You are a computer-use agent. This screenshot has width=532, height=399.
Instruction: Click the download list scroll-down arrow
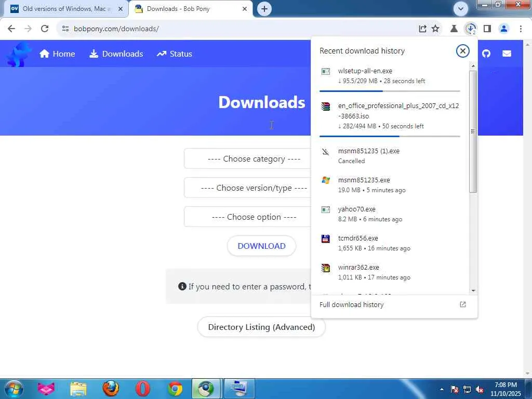[473, 291]
